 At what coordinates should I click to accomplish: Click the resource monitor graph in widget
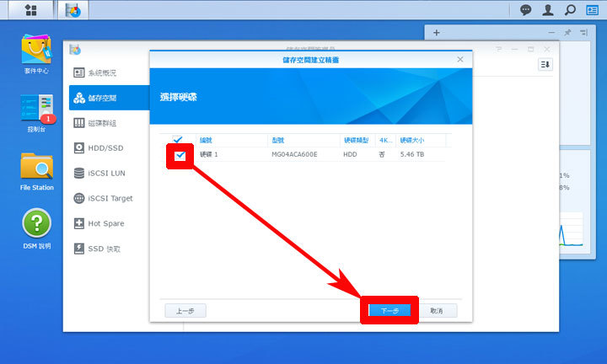click(571, 229)
